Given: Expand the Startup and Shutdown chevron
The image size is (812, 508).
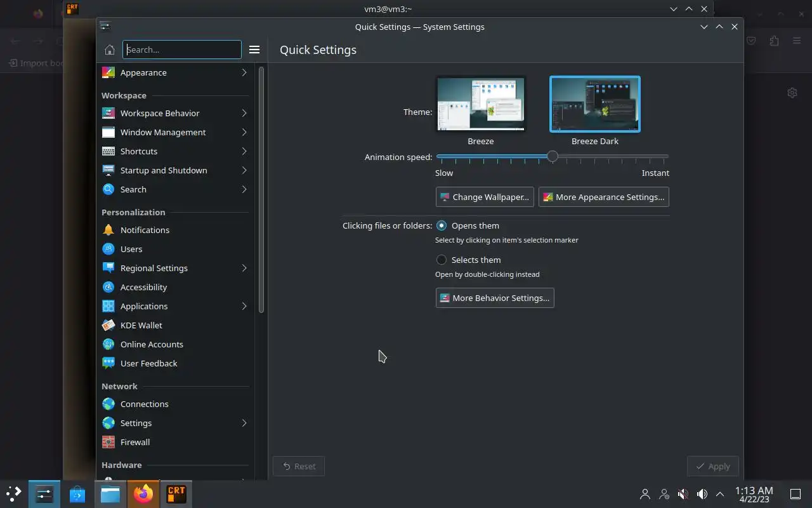Looking at the screenshot, I should click(244, 170).
